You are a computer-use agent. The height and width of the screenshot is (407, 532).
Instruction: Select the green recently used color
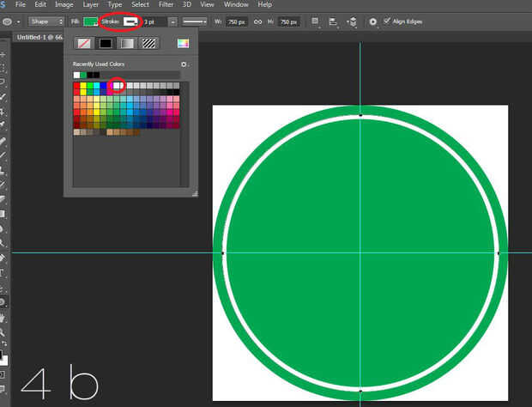[83, 75]
